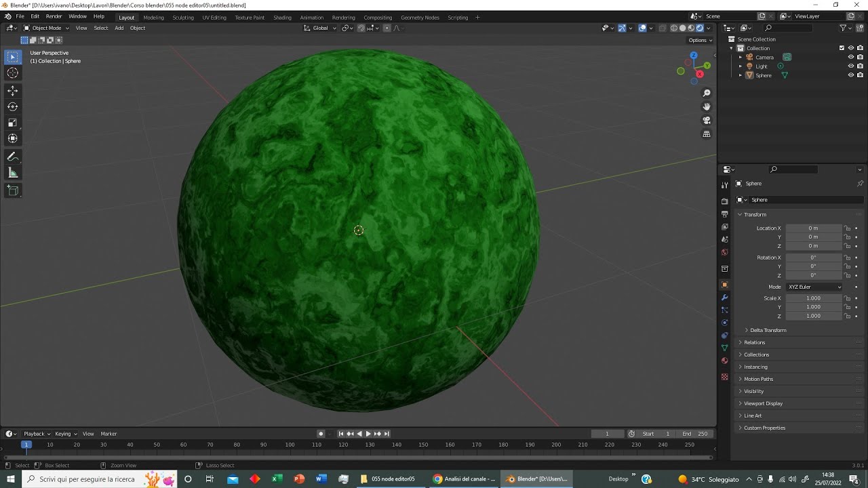Open the Particles properties tab
The width and height of the screenshot is (868, 488).
coord(725,310)
